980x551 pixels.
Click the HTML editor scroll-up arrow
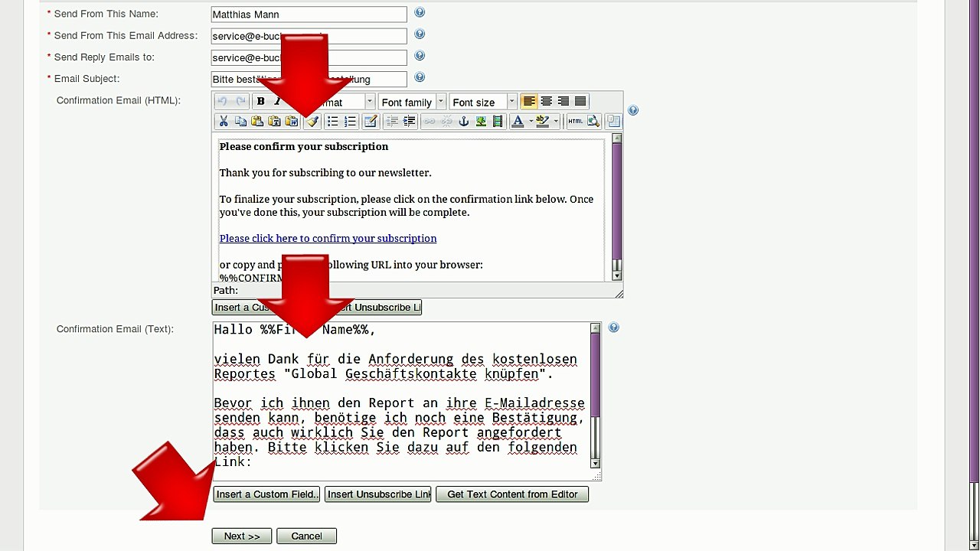pyautogui.click(x=617, y=139)
